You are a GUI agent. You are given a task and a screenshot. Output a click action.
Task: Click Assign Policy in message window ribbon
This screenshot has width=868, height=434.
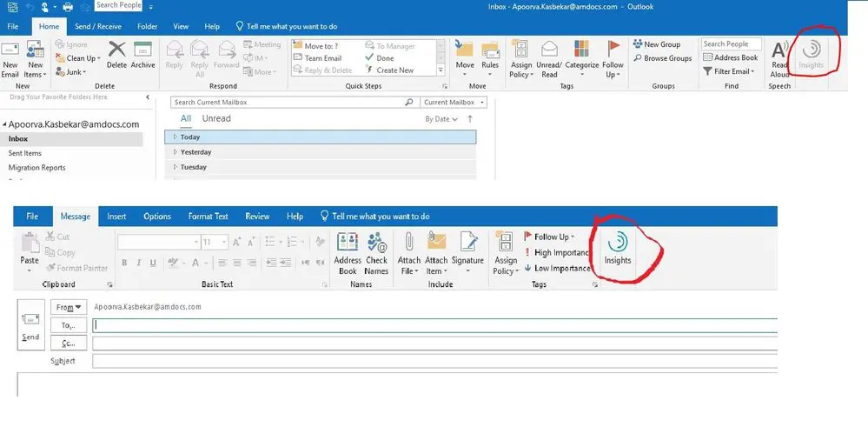(x=506, y=253)
